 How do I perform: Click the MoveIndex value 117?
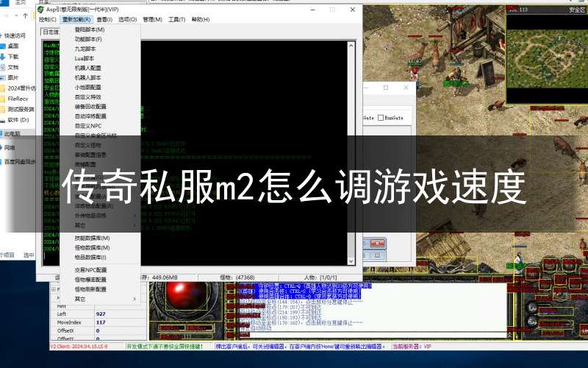(x=101, y=322)
